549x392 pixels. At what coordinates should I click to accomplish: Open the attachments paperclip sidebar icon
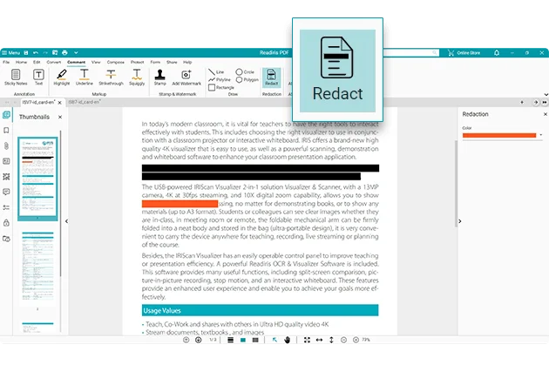click(6, 145)
